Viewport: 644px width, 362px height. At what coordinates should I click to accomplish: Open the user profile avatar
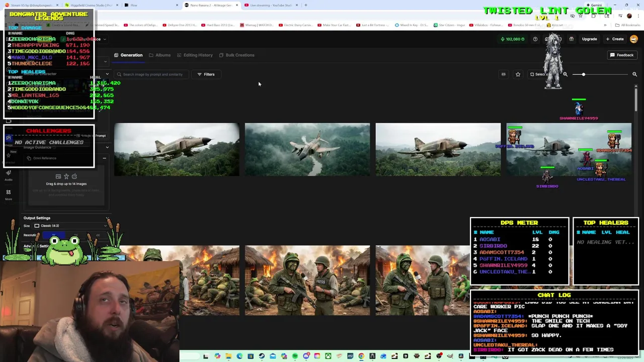(634, 39)
